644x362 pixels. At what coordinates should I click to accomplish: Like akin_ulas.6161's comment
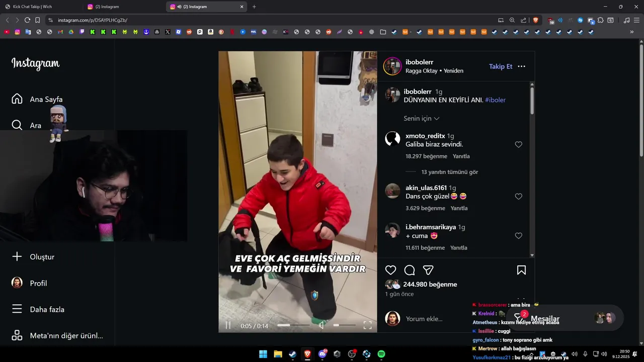point(519,196)
